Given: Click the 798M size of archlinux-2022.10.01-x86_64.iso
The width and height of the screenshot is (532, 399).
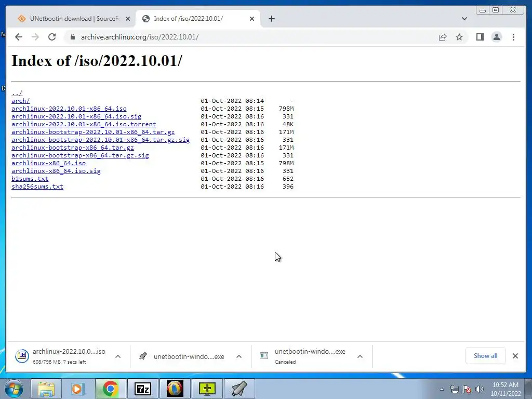Looking at the screenshot, I should (x=286, y=109).
